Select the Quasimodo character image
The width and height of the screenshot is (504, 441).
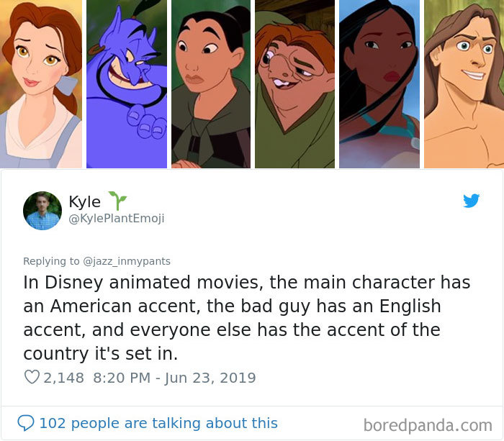pos(294,84)
